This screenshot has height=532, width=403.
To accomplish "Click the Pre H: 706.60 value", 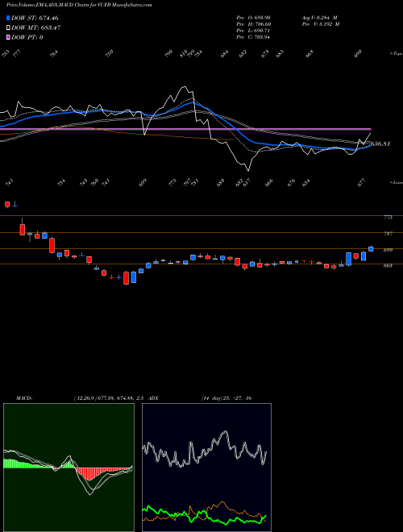I will pos(253,24).
